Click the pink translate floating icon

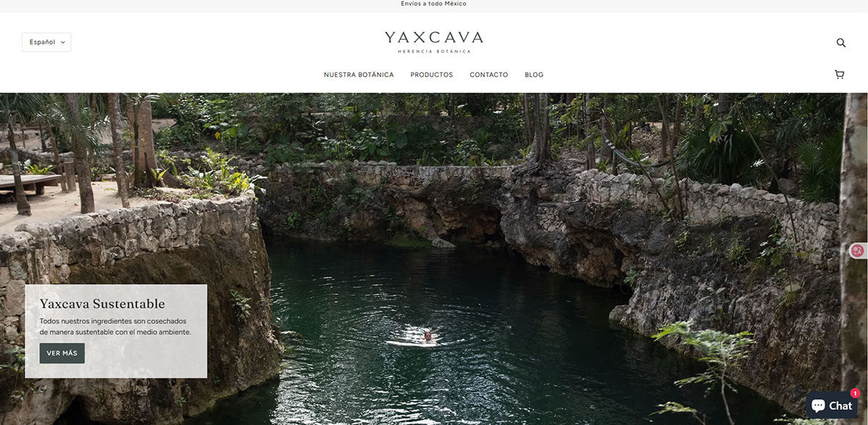858,251
